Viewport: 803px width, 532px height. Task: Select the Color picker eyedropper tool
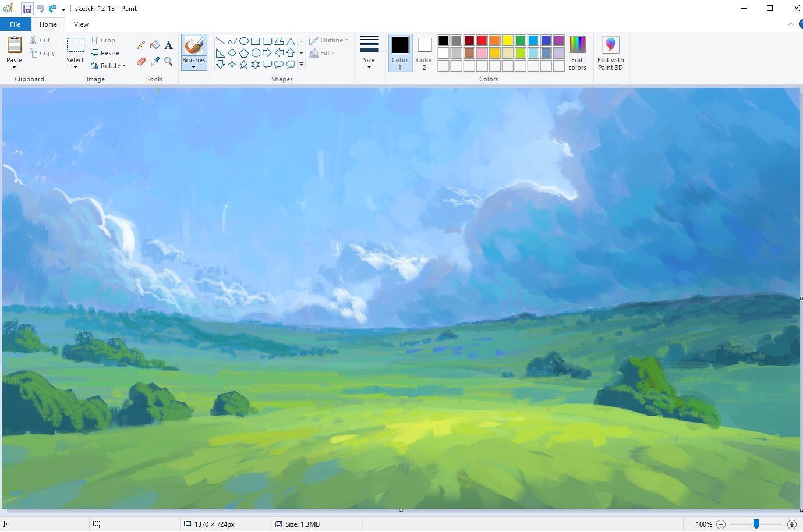tap(155, 61)
